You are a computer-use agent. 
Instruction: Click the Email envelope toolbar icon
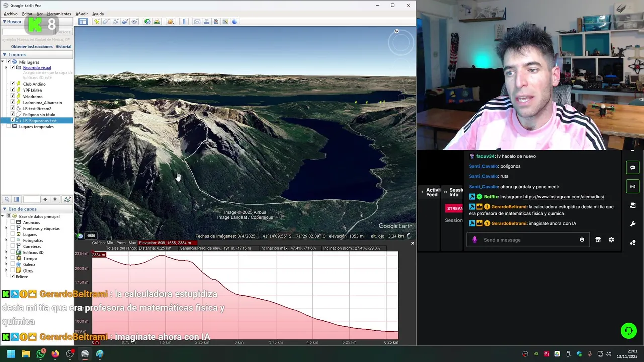coord(197,21)
